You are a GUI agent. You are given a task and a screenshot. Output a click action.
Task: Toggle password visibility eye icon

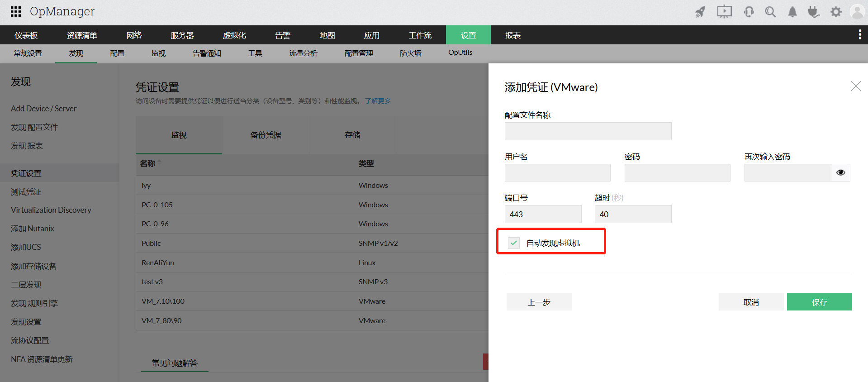(x=840, y=172)
